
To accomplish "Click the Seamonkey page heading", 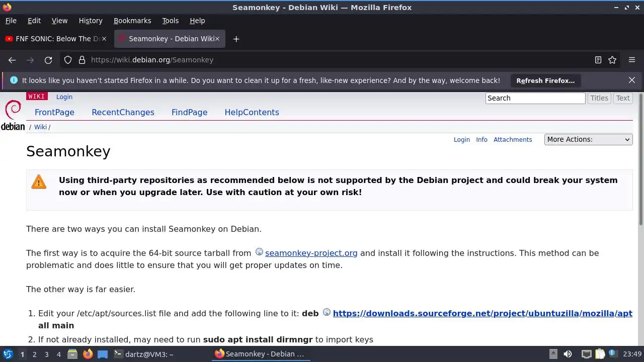I will pos(68,151).
